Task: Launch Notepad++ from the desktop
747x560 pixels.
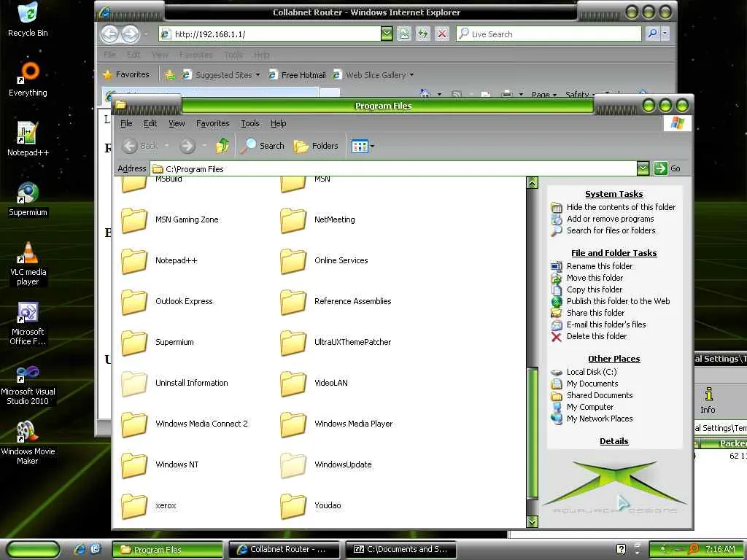Action: coord(28,139)
